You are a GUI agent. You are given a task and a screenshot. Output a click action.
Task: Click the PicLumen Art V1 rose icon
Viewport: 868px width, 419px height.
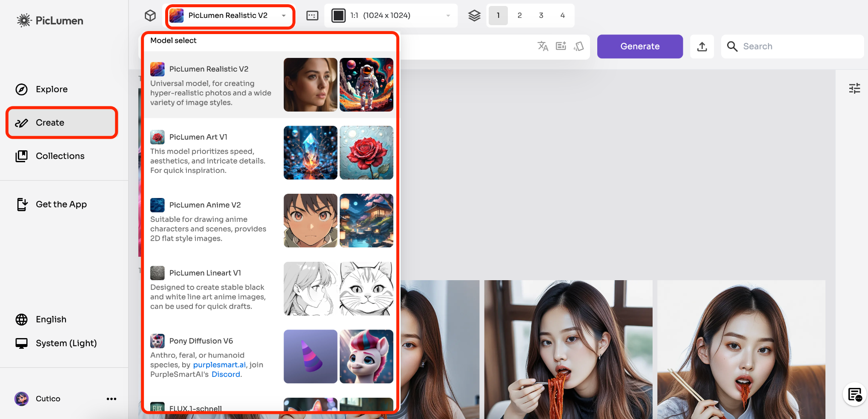(x=157, y=137)
